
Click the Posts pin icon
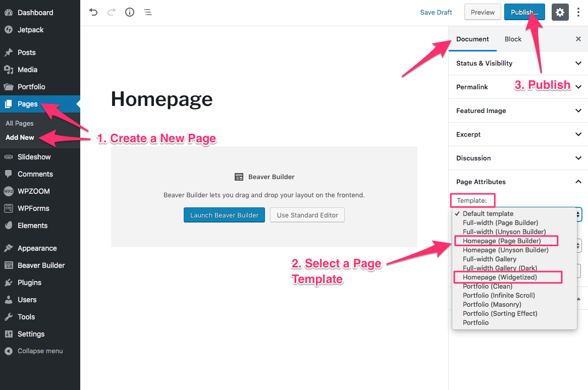click(9, 52)
